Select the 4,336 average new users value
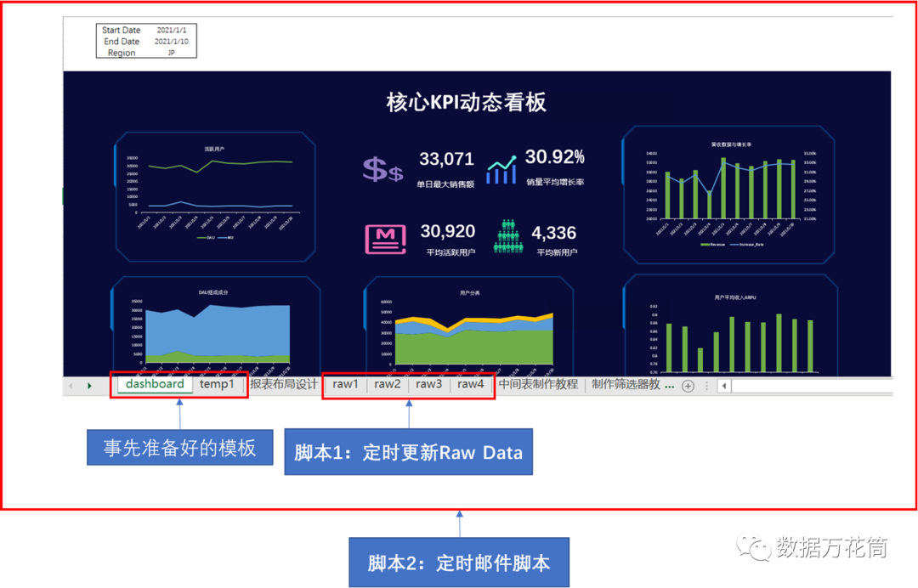Viewport: 918px width, 588px height. coord(554,233)
